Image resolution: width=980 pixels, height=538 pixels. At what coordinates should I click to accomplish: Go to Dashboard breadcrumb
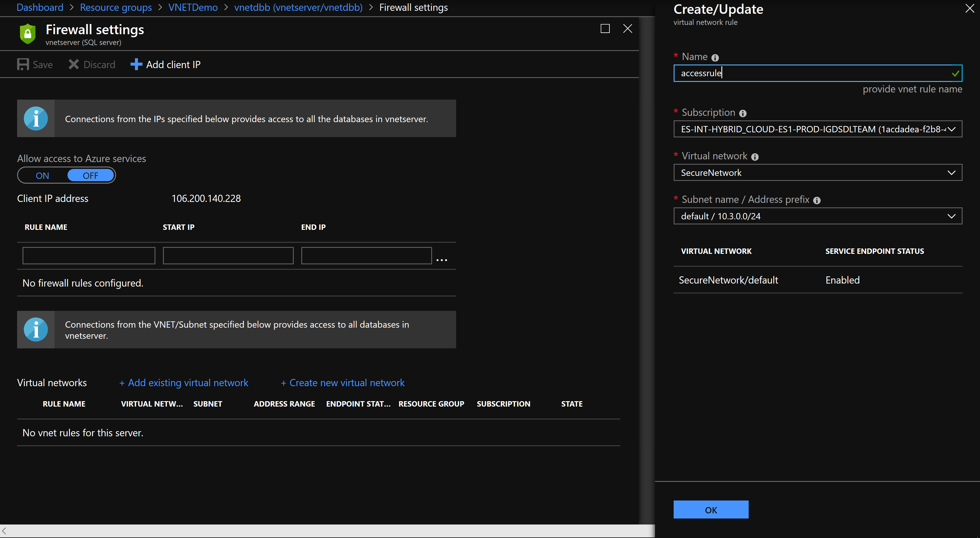(40, 8)
